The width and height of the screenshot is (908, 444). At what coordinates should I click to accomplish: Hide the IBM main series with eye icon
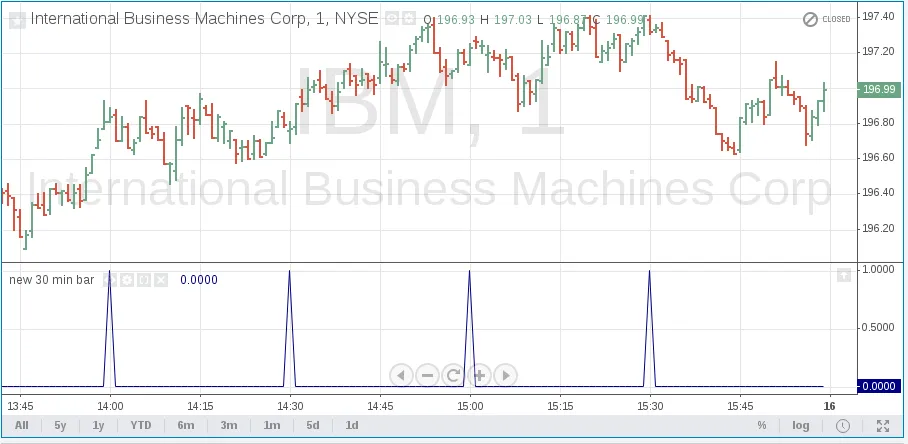(393, 19)
